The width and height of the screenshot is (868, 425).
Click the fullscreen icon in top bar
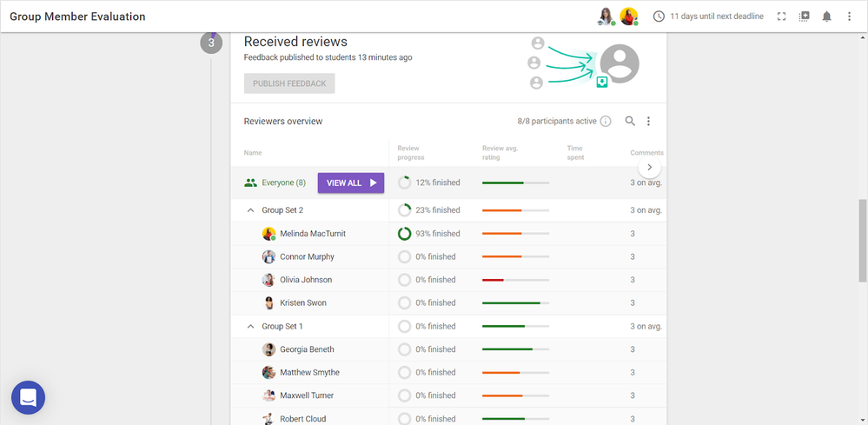tap(781, 17)
